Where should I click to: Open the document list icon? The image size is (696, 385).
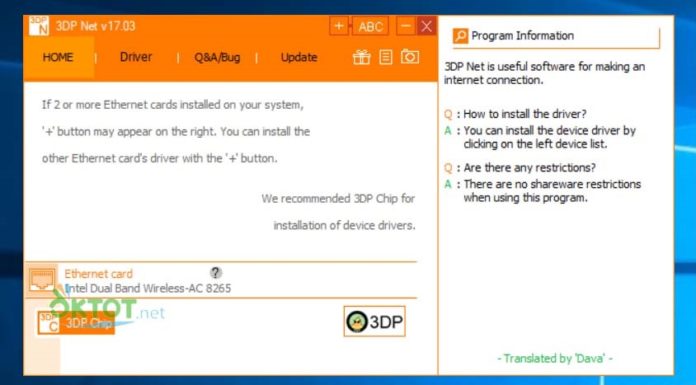(x=386, y=57)
